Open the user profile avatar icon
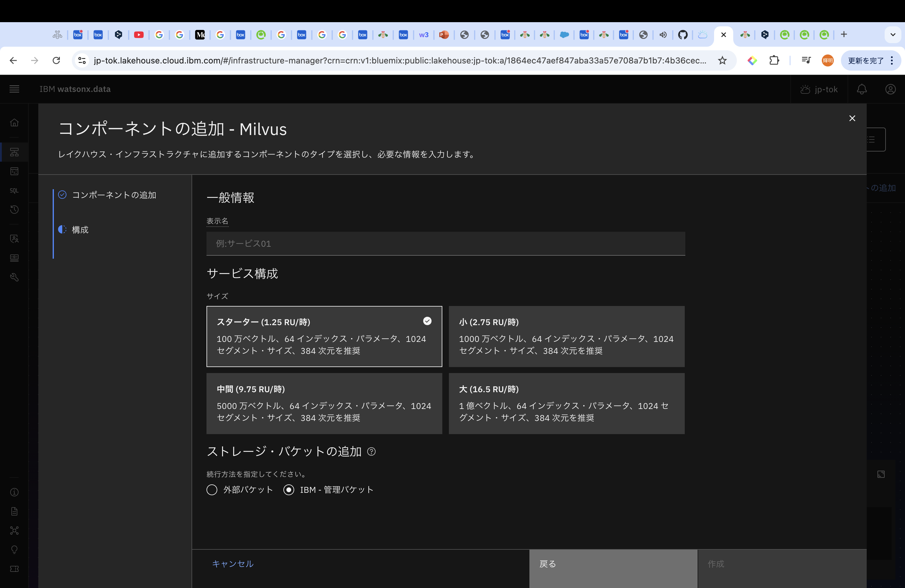 [890, 89]
